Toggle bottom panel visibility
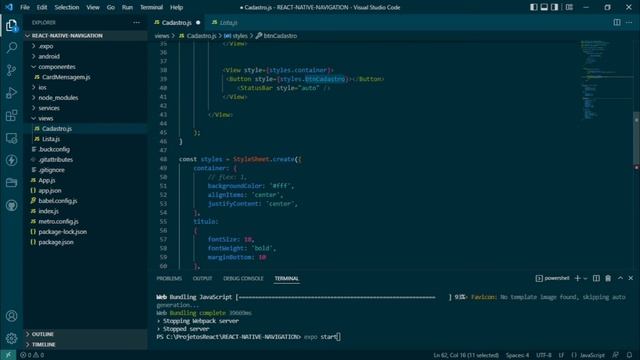640x360 pixels. pyautogui.click(x=544, y=7)
